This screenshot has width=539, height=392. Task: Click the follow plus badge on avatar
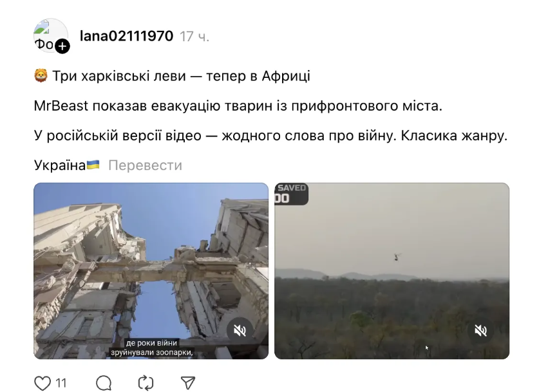point(62,46)
